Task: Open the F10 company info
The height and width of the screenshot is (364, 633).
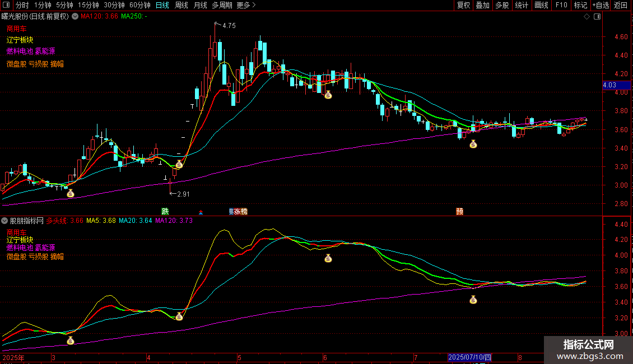Action: 561,5
